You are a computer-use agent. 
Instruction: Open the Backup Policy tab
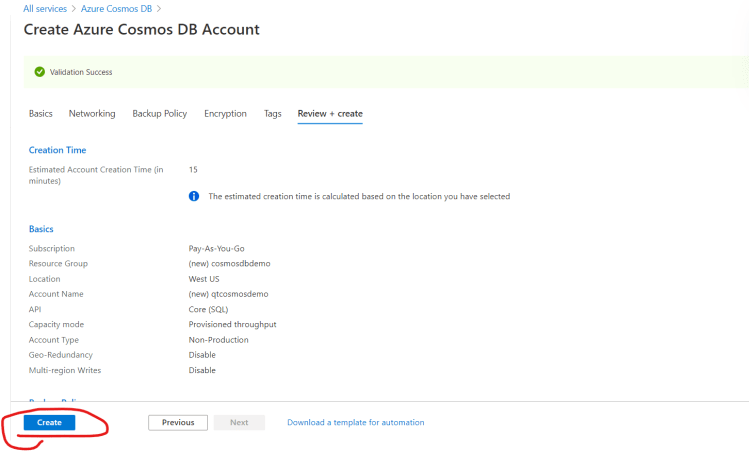point(160,114)
